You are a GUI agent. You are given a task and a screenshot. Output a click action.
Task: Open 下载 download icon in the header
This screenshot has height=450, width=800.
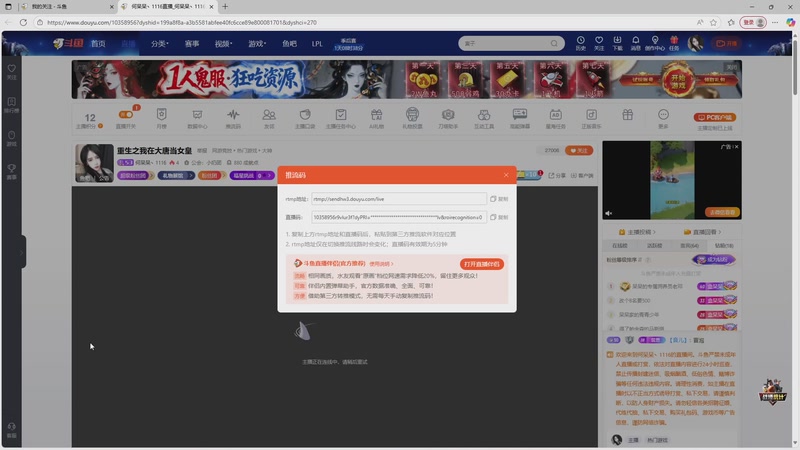(617, 43)
